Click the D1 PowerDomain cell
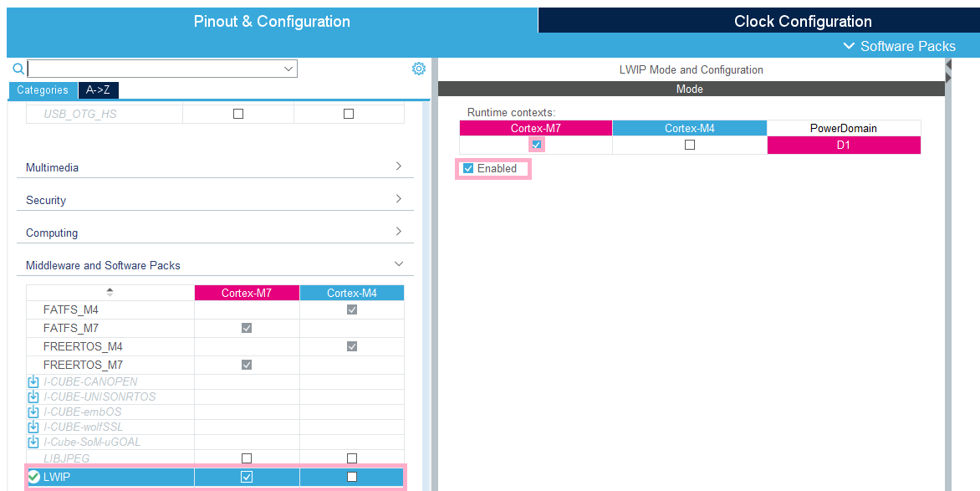Screen dimensions: 980x491 [844, 145]
